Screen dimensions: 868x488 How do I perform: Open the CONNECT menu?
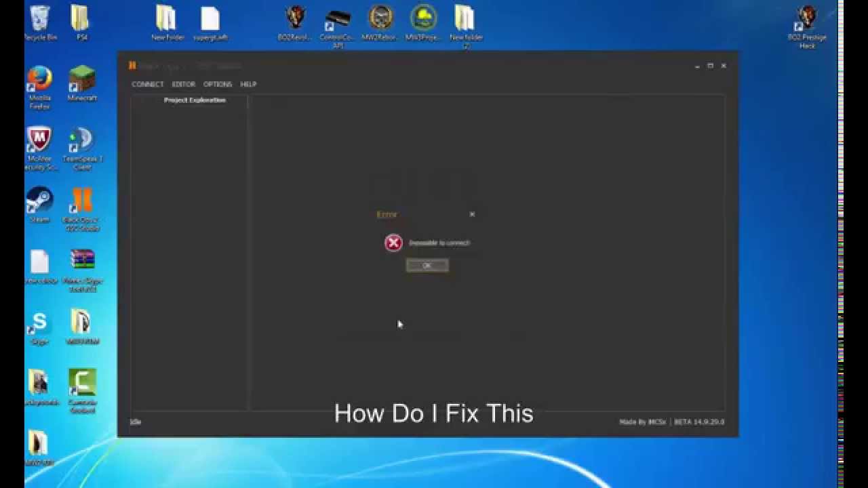[147, 84]
